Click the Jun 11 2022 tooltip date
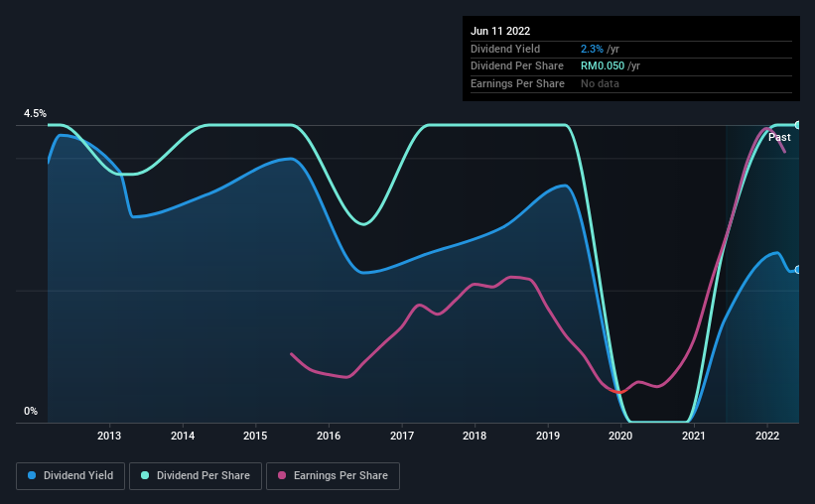 (x=500, y=31)
